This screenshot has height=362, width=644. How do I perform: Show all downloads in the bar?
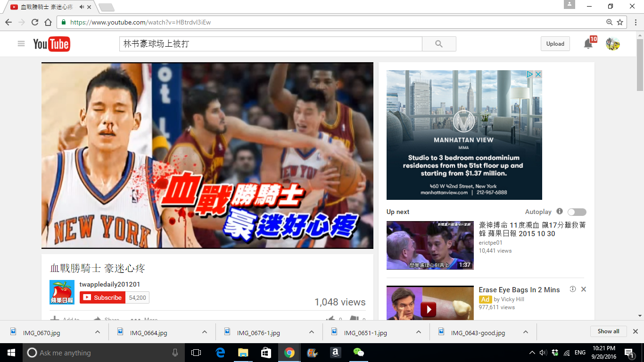tap(608, 331)
